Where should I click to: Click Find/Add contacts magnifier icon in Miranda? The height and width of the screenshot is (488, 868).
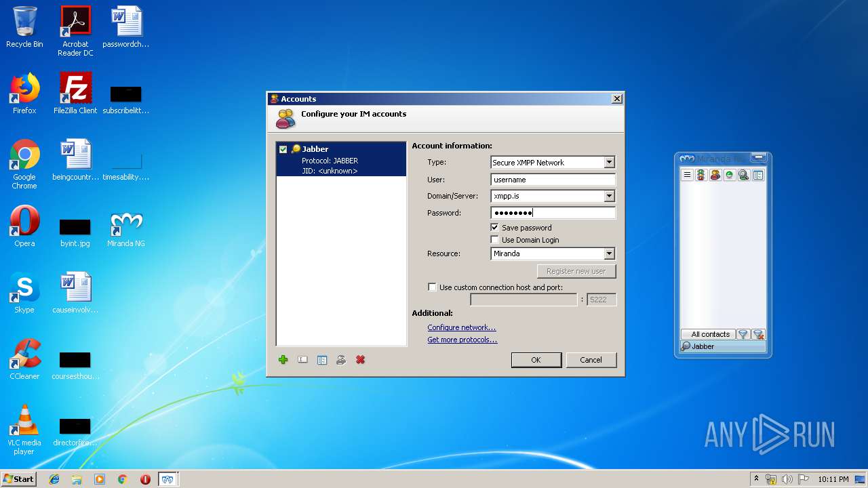pos(744,175)
